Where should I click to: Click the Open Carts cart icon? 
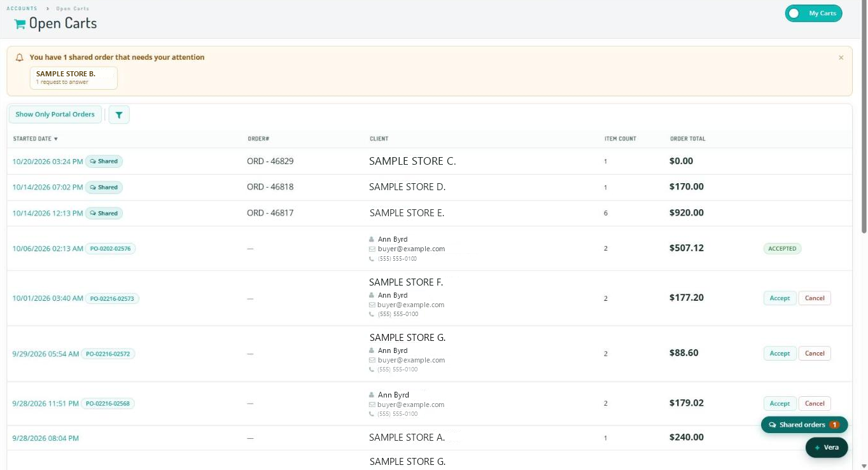(20, 24)
